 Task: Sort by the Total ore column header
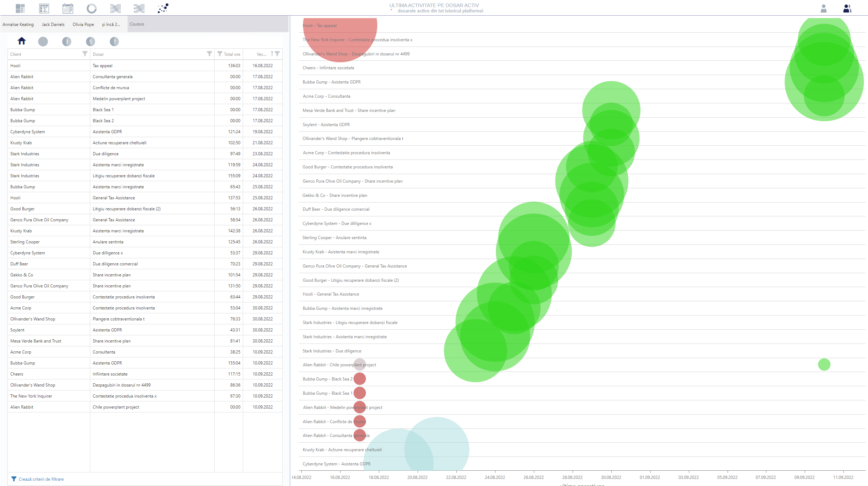tap(232, 54)
